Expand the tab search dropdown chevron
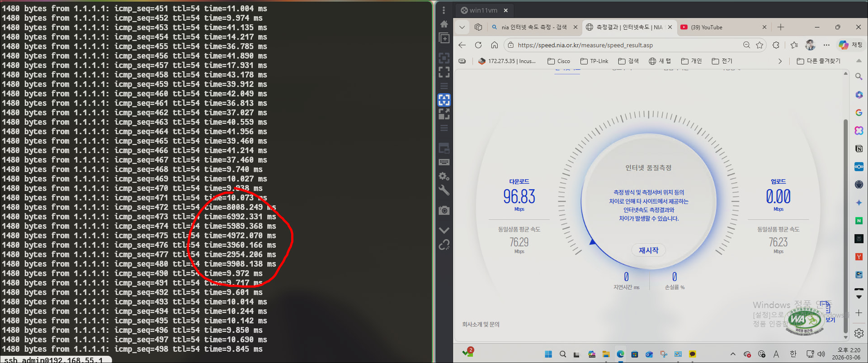Image resolution: width=868 pixels, height=363 pixels. (x=462, y=27)
